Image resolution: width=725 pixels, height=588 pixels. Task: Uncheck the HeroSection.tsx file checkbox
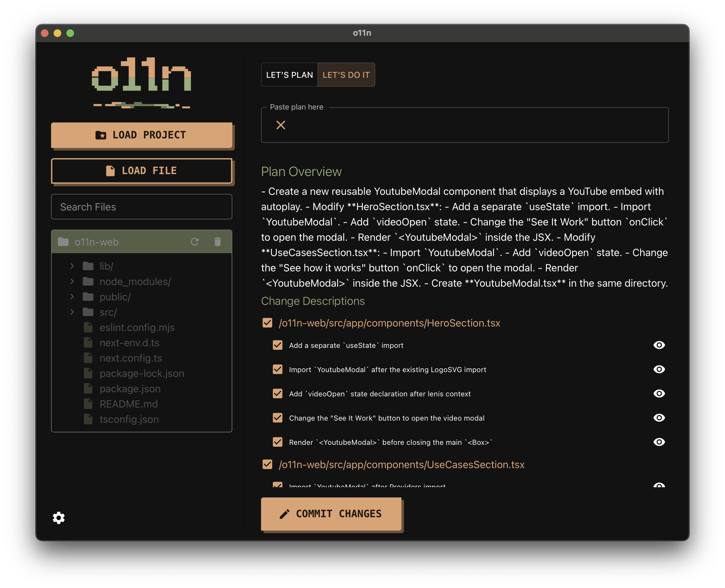(267, 323)
